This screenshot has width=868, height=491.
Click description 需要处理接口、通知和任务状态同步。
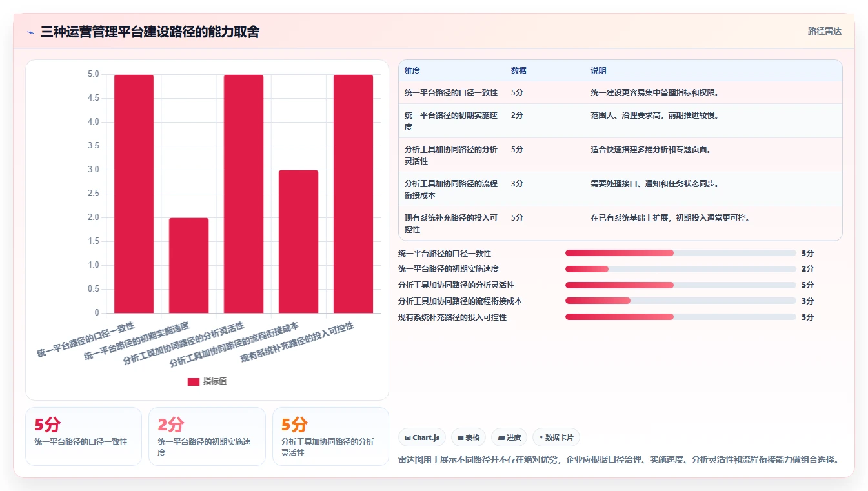tap(654, 184)
